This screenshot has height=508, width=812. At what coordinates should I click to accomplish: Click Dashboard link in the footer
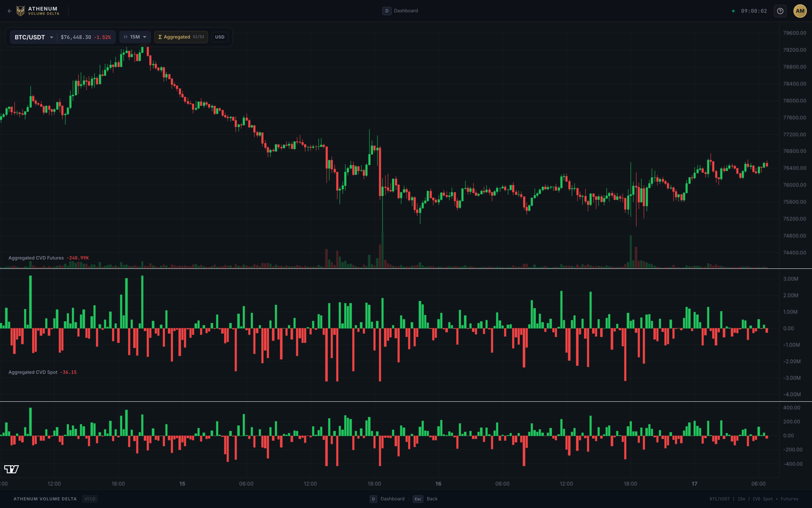click(392, 499)
